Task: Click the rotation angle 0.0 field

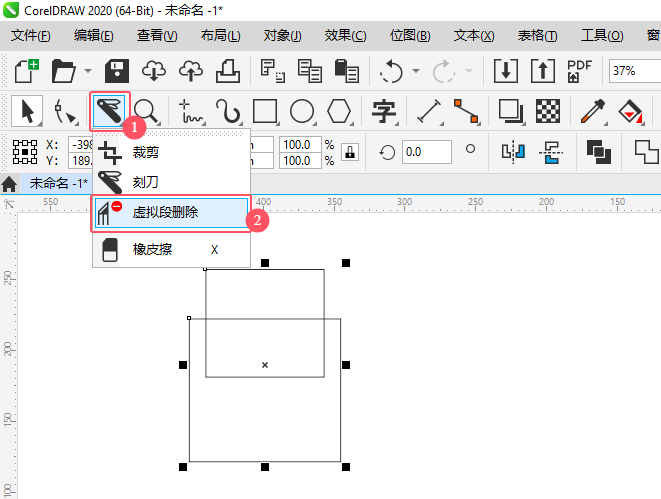Action: (426, 152)
